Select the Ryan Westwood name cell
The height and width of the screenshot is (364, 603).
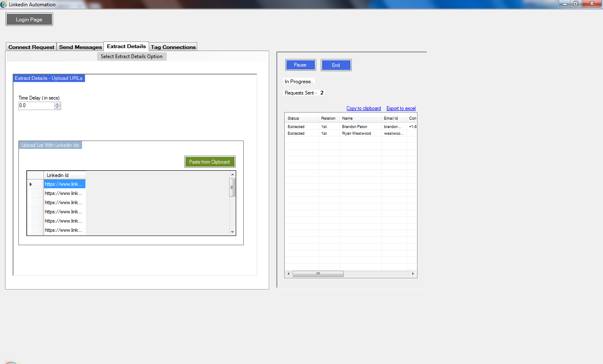click(361, 133)
